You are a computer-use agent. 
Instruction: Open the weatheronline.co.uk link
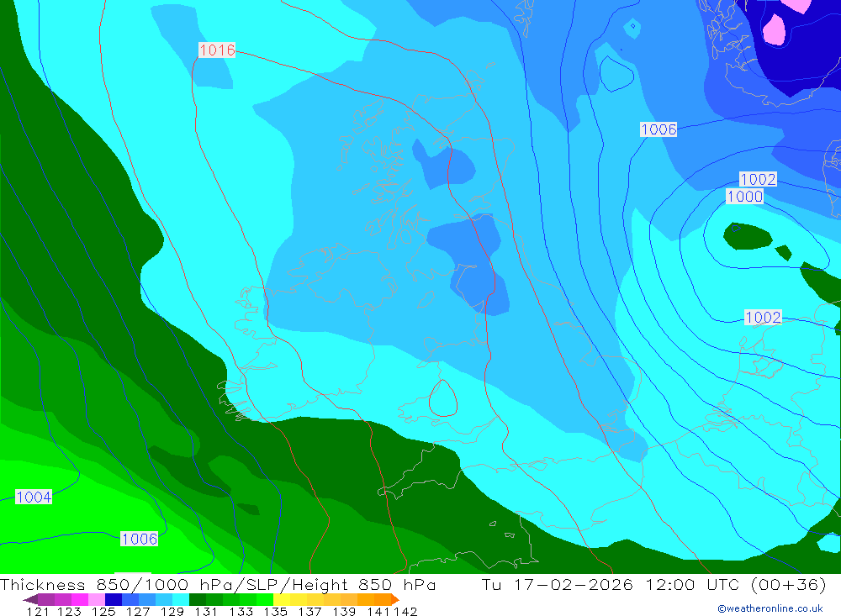770,608
